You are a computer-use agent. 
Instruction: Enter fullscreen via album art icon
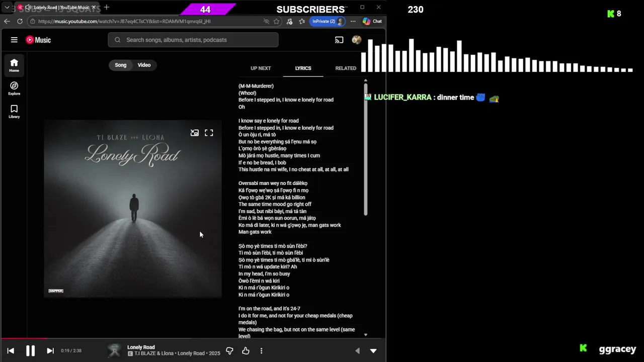(209, 133)
